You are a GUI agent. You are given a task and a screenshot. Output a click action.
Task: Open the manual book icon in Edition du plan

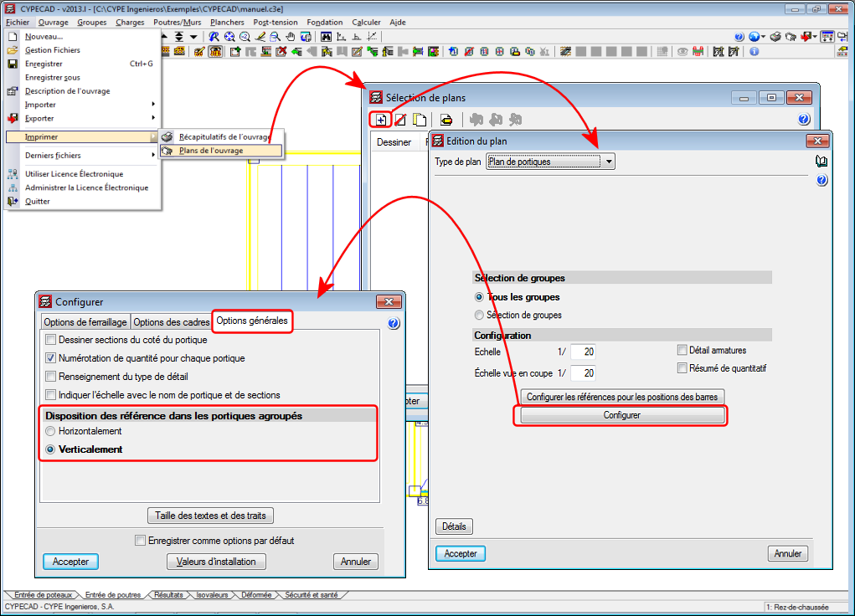pyautogui.click(x=822, y=162)
